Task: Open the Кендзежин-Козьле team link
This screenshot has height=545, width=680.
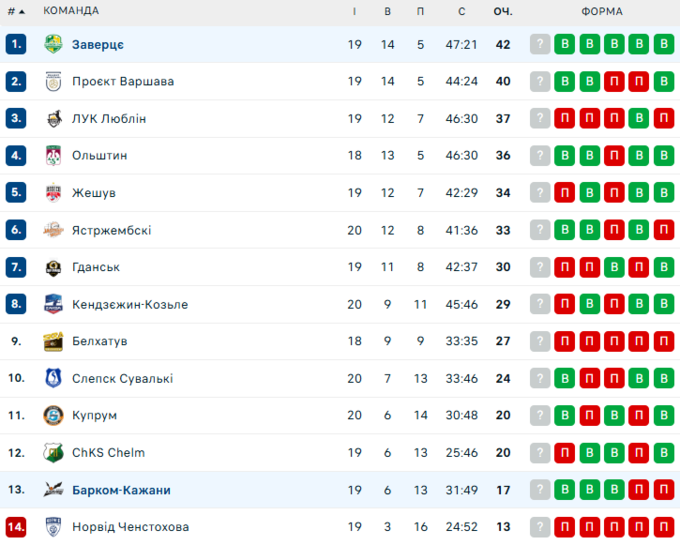Action: (x=130, y=304)
